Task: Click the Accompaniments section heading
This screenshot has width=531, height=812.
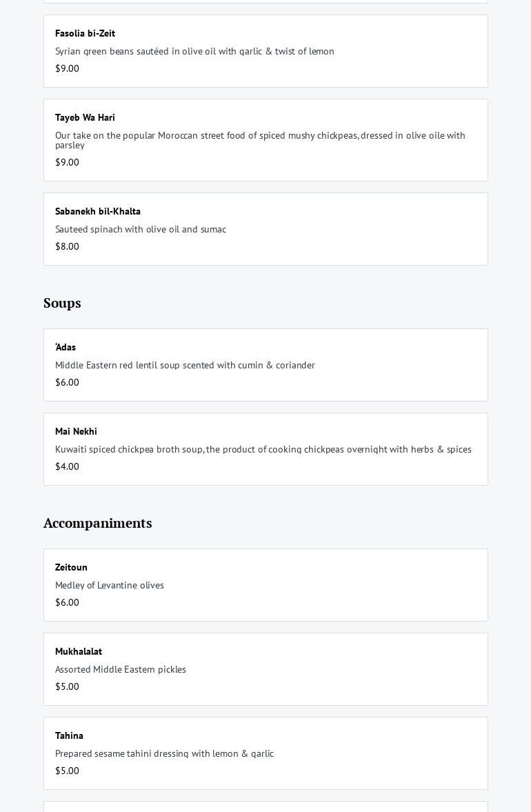Action: [x=97, y=523]
